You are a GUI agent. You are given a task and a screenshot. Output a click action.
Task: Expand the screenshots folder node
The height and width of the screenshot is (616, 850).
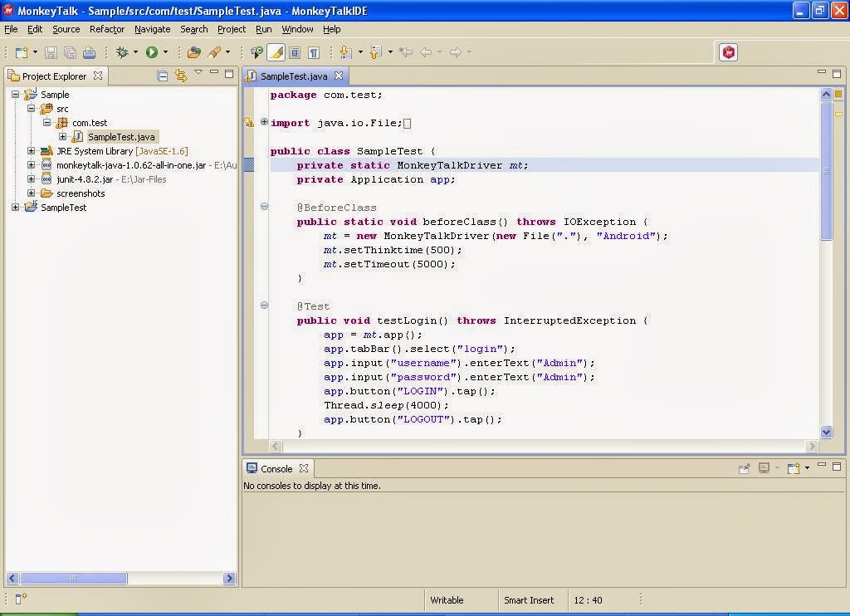(31, 193)
